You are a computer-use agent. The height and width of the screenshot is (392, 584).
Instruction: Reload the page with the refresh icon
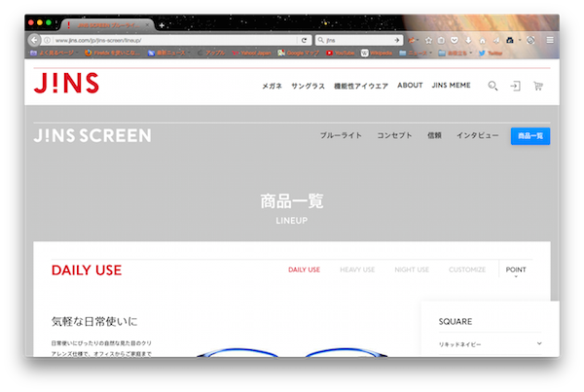[305, 40]
